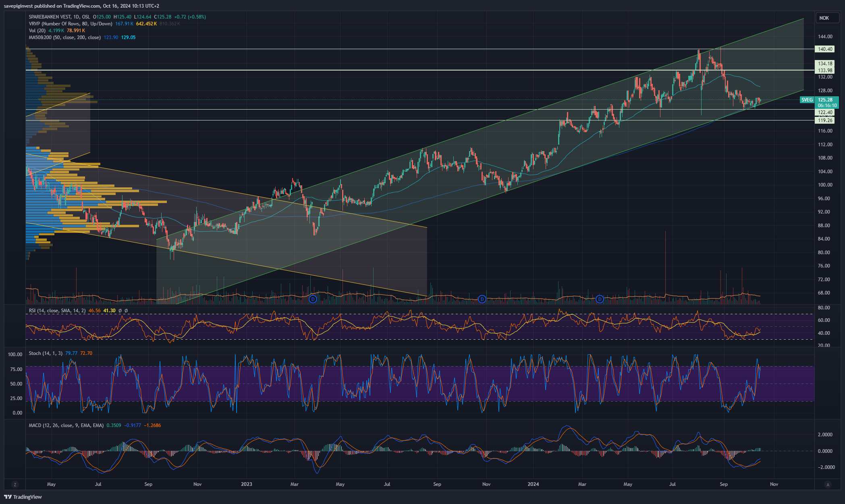Click the dividend D marker near November 2023
Screen dimensions: 845x504
(x=482, y=299)
